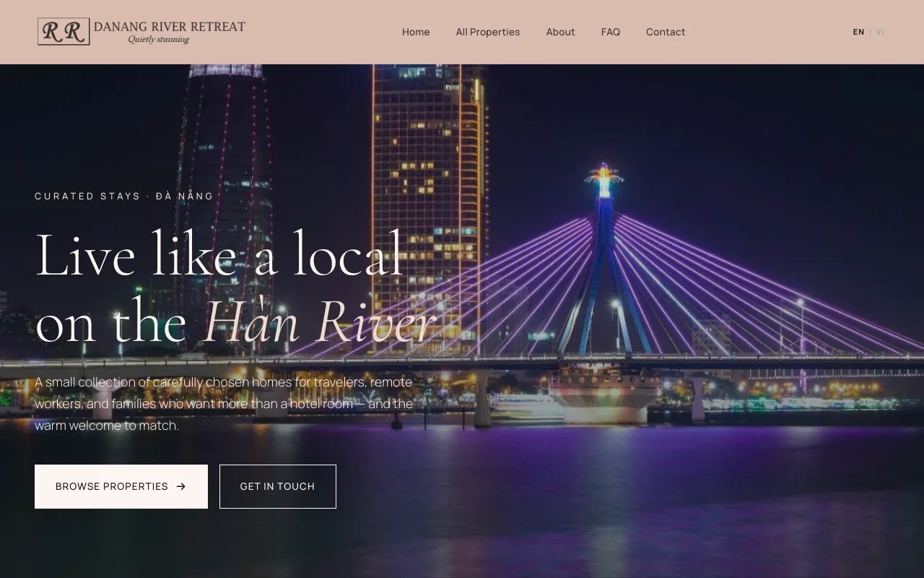Click the 'Hàn River' italic heading text
This screenshot has width=924, height=578.
coord(320,322)
